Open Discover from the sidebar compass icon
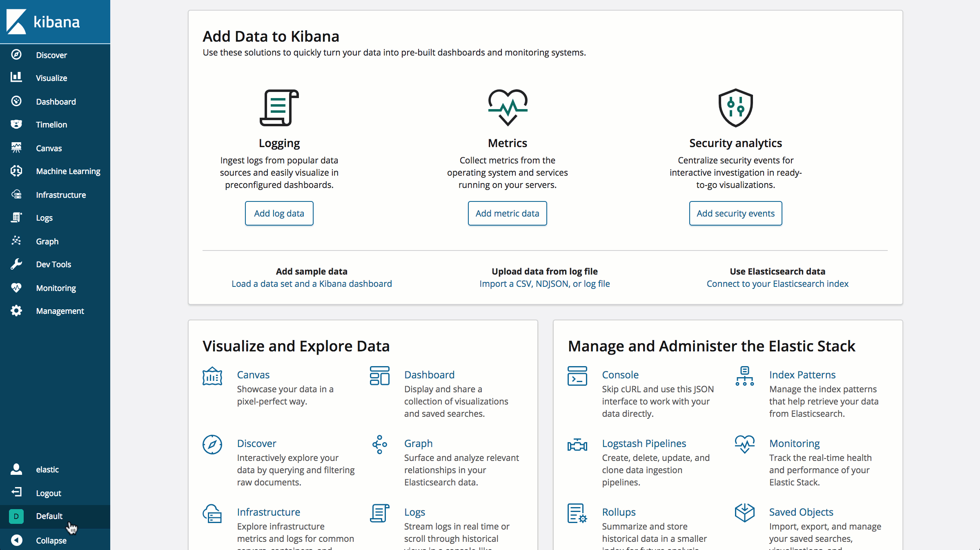 (x=16, y=55)
